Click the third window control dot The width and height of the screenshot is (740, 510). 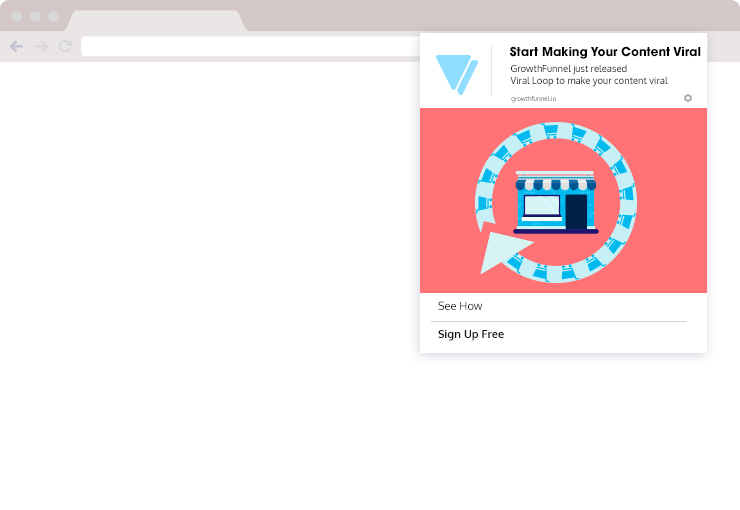[53, 17]
